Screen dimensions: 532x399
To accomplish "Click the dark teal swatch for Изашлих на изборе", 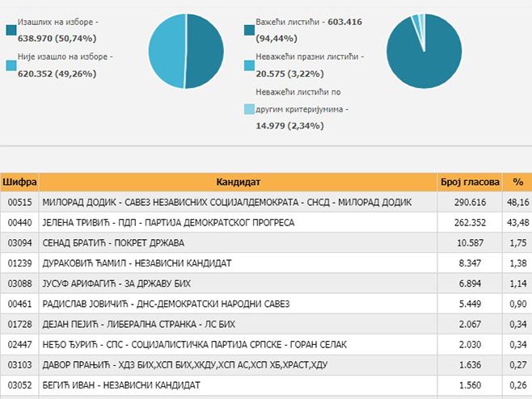I will point(11,30).
